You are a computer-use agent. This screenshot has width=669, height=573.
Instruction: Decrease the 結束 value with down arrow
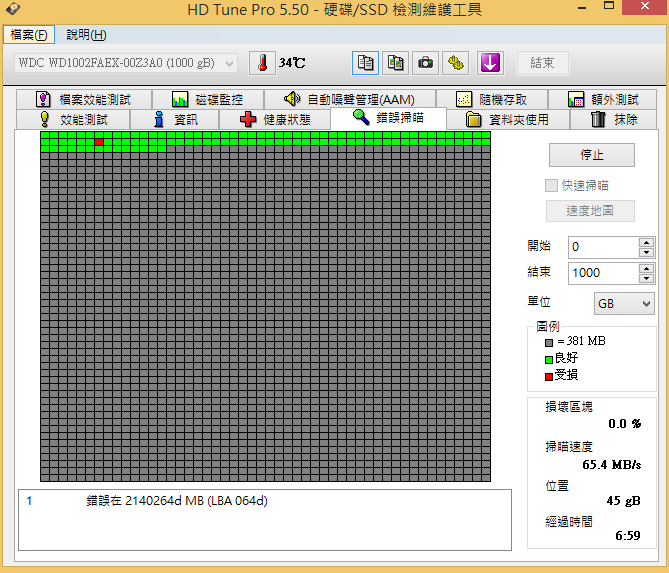[646, 278]
